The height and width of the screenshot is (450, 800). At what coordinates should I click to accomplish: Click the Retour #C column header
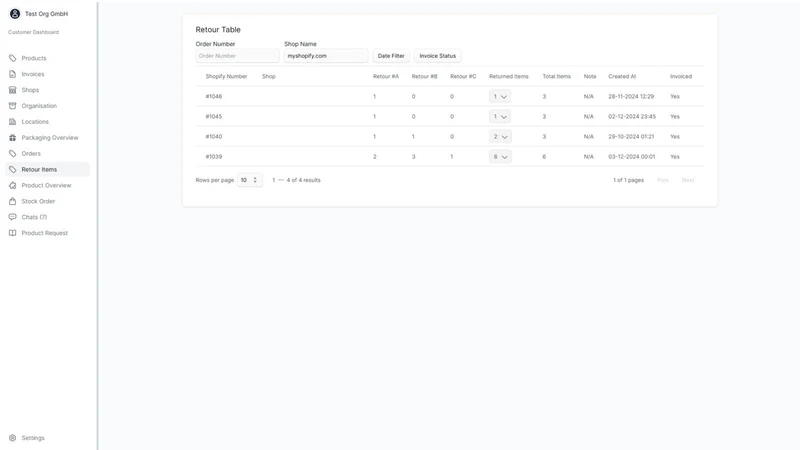463,77
